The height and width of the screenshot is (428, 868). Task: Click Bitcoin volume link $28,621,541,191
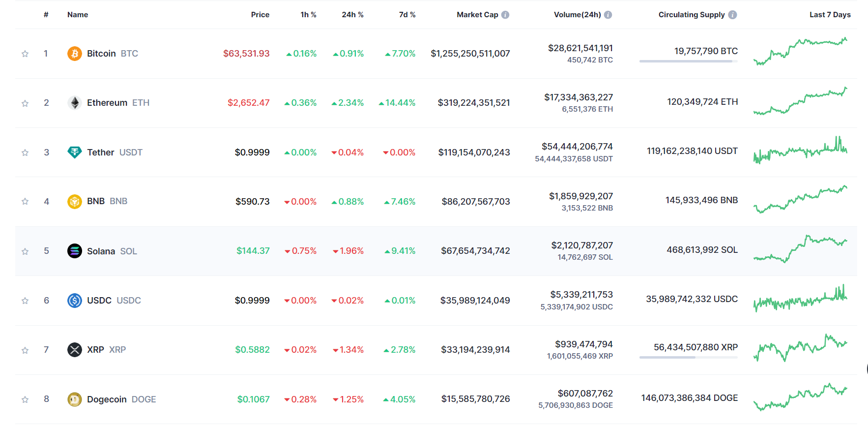pos(580,48)
